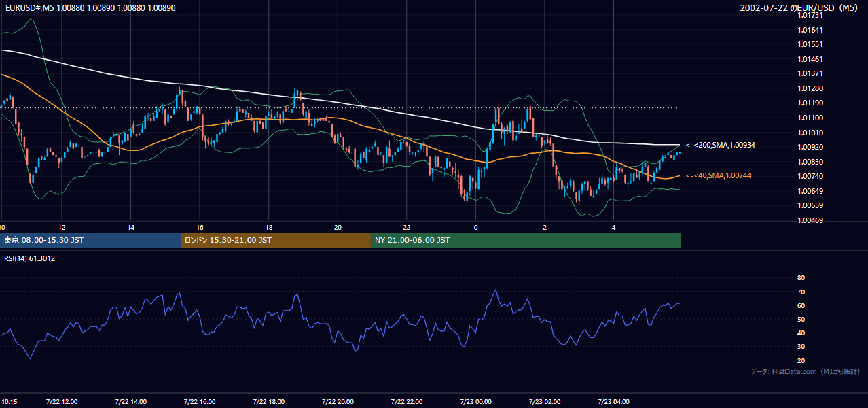Click price axis value 1.00469
This screenshot has height=408, width=868.
click(811, 220)
